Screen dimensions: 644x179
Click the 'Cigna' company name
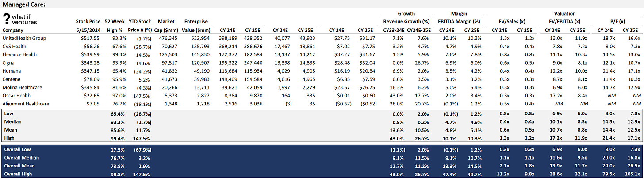click(x=9, y=62)
